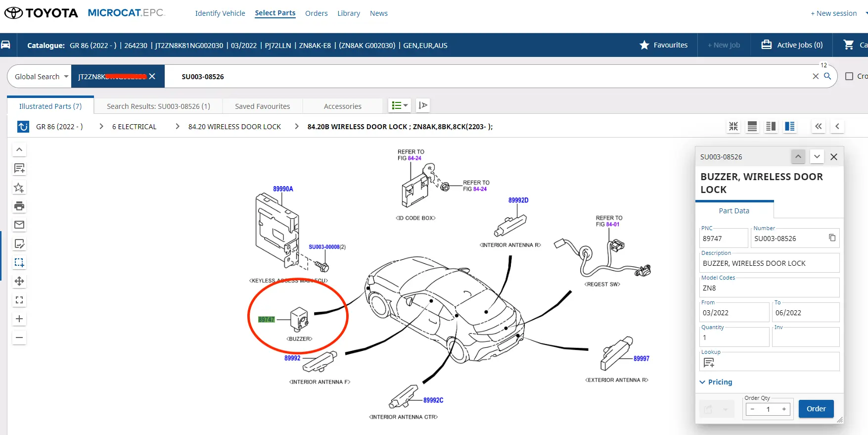The width and height of the screenshot is (868, 435).
Task: Go to 84.20 WIRELESS DOOR LOCK breadcrumb
Action: point(234,127)
